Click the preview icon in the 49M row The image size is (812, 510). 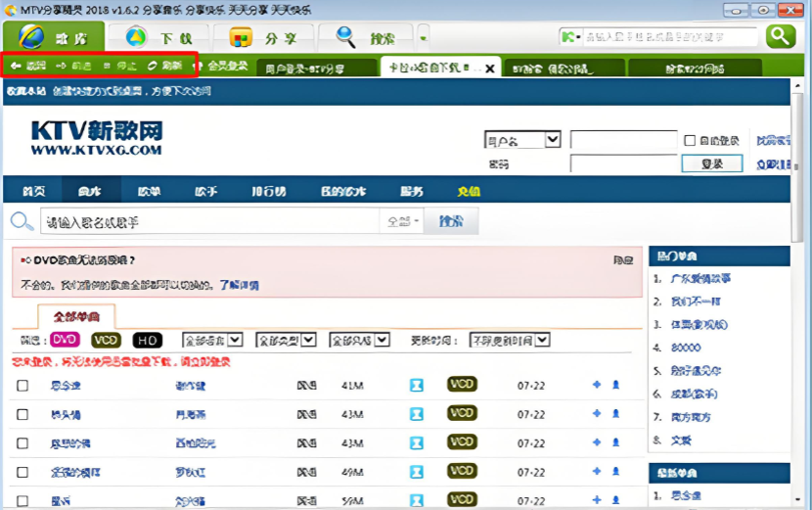417,472
